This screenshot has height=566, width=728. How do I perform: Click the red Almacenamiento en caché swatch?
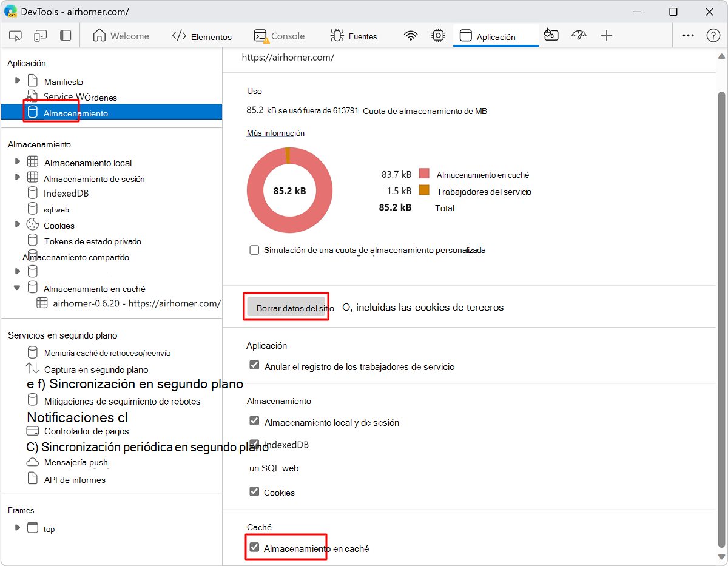pyautogui.click(x=424, y=174)
